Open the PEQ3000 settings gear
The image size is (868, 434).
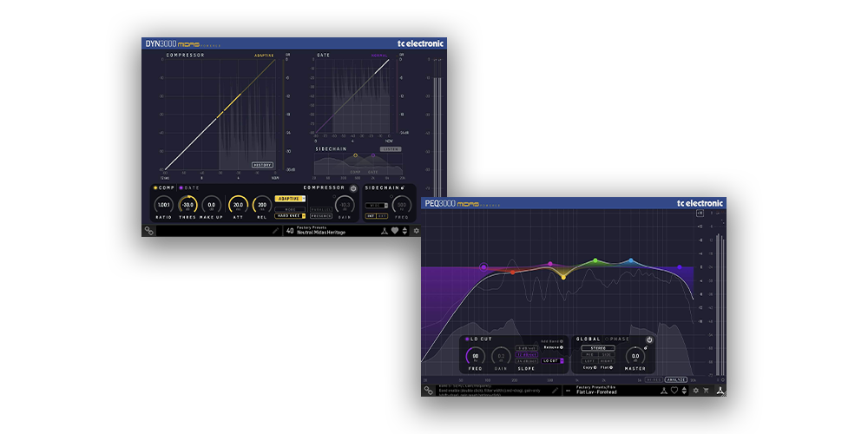(x=695, y=391)
